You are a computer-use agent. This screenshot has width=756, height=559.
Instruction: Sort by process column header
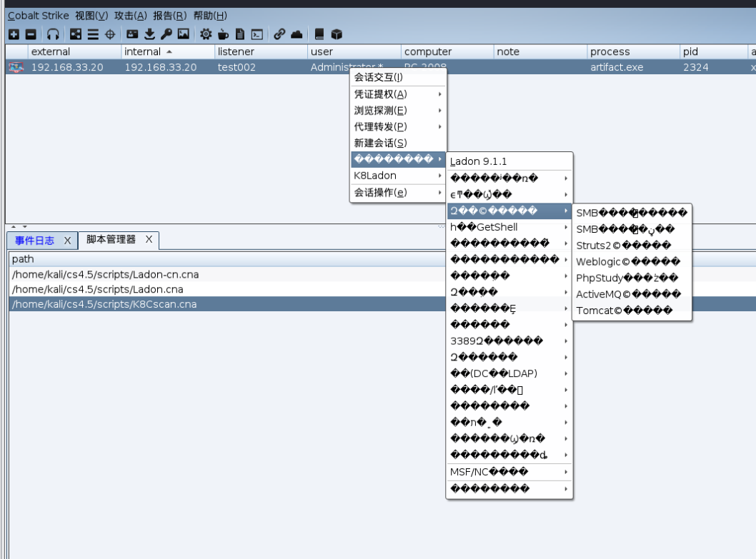click(634, 51)
